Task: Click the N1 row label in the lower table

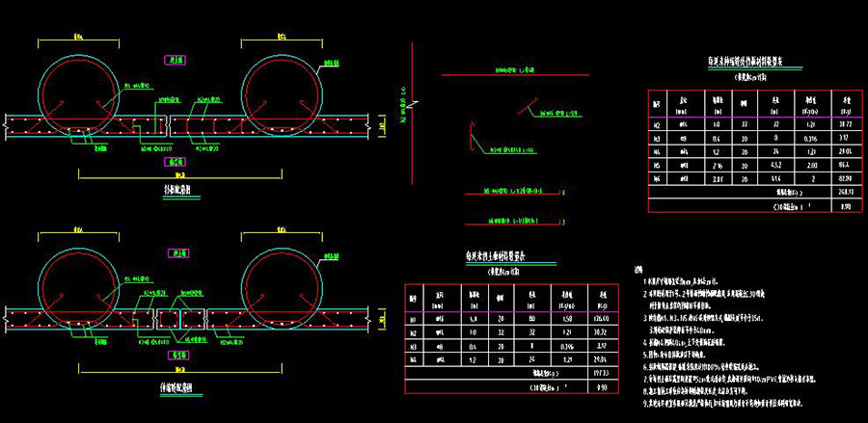Action: pyautogui.click(x=414, y=319)
